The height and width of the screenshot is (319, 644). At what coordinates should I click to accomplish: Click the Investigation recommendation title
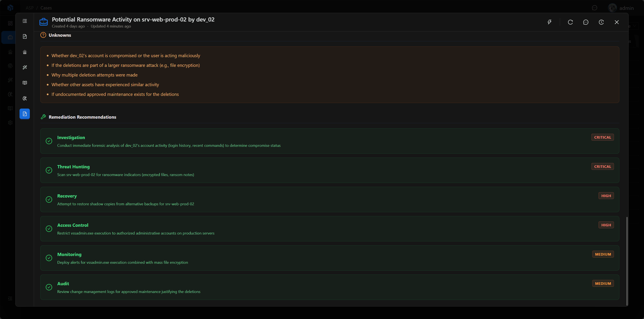point(71,137)
